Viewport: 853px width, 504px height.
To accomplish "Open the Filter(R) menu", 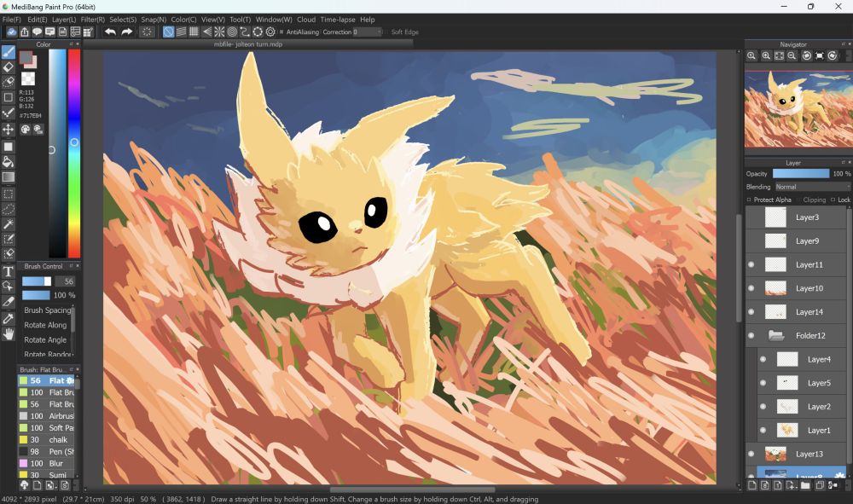I will [x=92, y=20].
